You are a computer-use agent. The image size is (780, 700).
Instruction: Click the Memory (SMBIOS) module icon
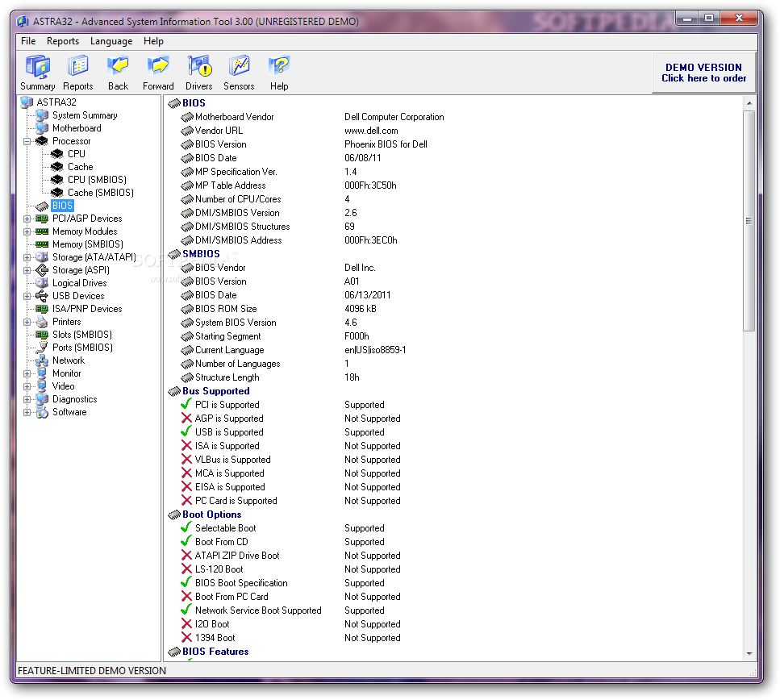click(42, 244)
